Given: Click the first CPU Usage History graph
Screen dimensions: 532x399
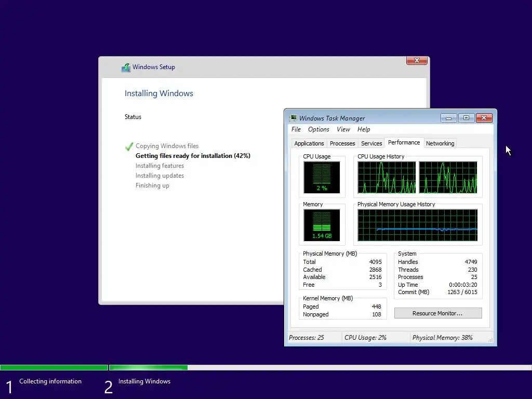Looking at the screenshot, I should [x=387, y=178].
